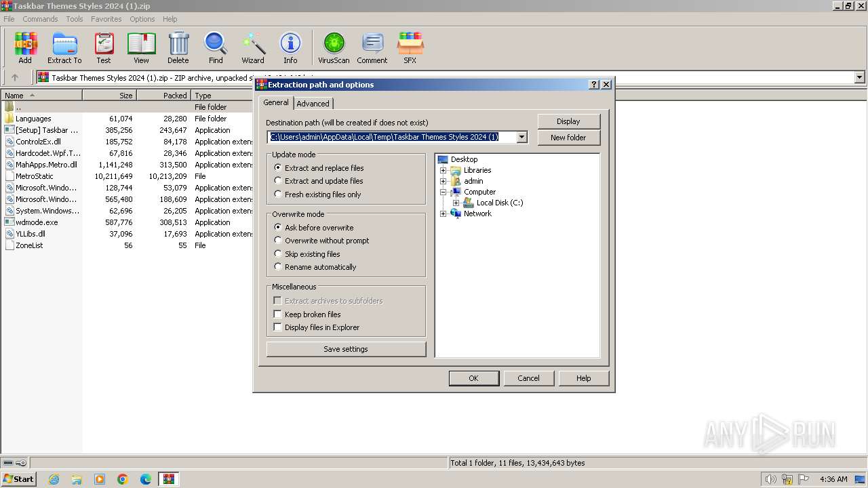Sort by the Name column header
868x488 pixels.
tap(41, 96)
